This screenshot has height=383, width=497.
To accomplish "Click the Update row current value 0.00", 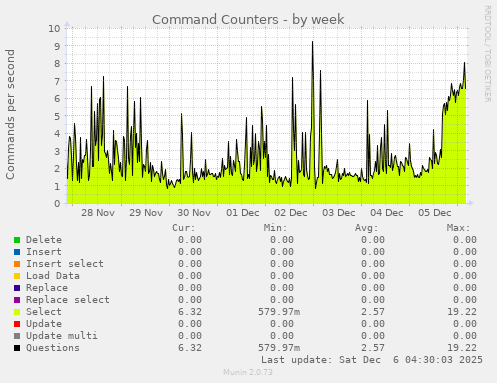I will [x=190, y=324].
